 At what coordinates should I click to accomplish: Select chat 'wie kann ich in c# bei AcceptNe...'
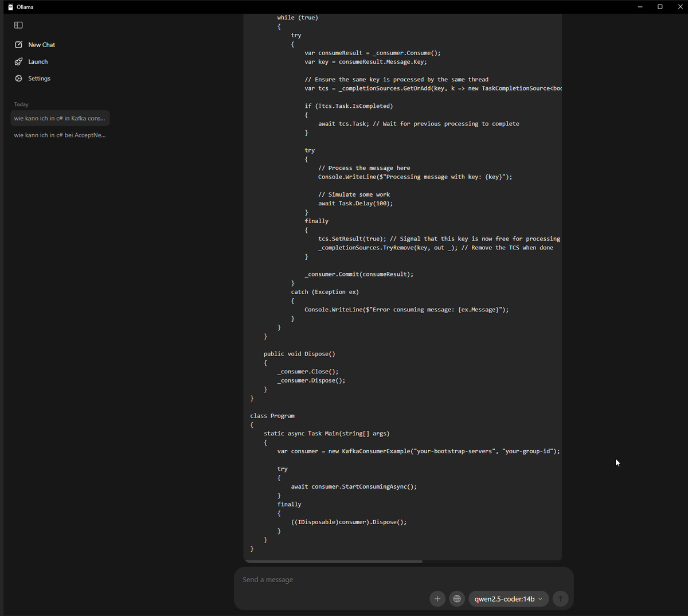pos(60,135)
